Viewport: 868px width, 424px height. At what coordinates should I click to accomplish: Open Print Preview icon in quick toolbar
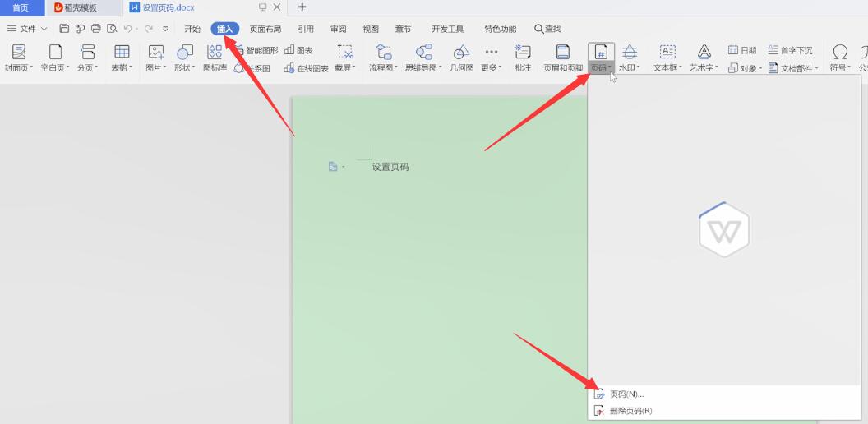(112, 29)
